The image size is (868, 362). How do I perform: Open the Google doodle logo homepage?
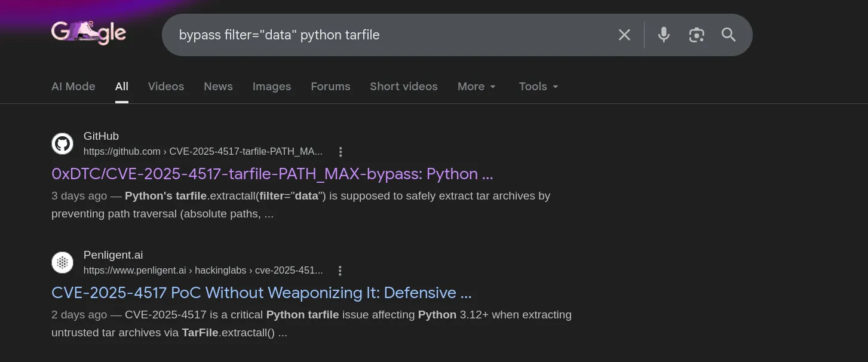pyautogui.click(x=88, y=32)
